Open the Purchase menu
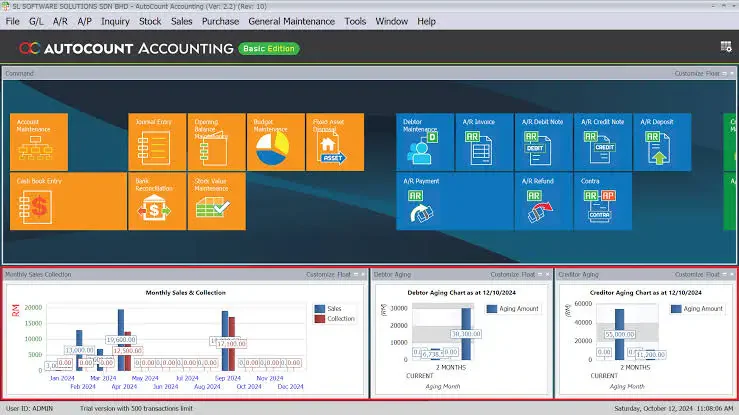The height and width of the screenshot is (415, 739). coord(220,21)
